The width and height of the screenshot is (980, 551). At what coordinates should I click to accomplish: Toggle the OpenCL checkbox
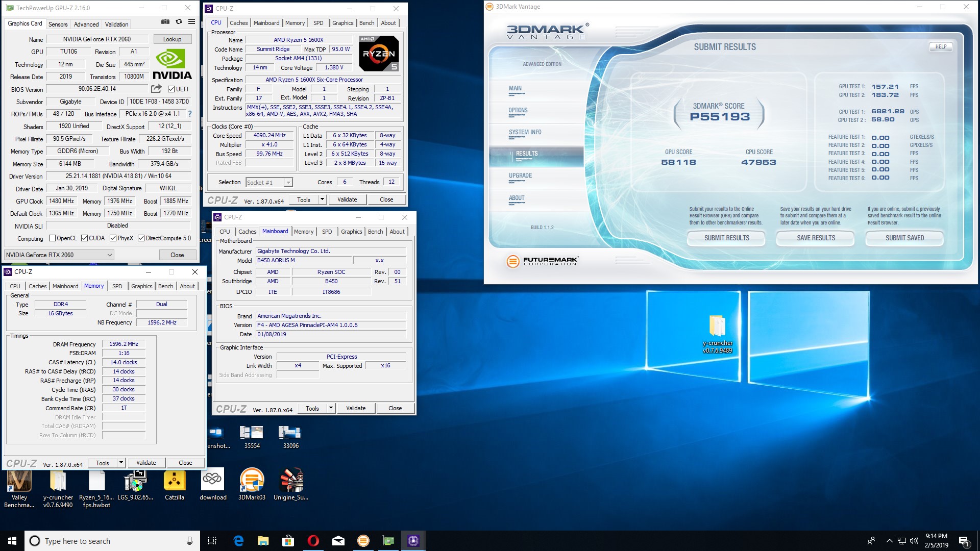52,238
